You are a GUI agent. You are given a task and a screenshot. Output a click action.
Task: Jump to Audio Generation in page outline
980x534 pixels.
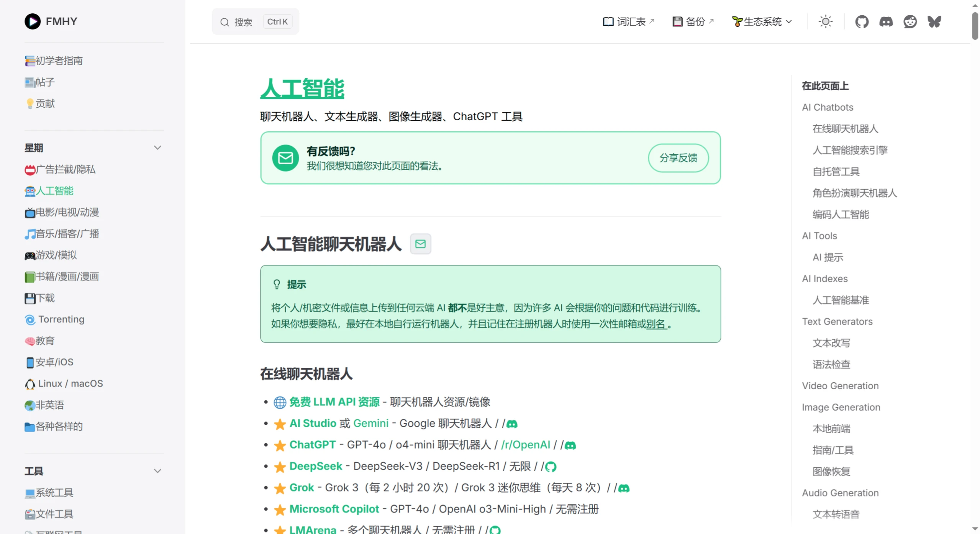(x=840, y=493)
